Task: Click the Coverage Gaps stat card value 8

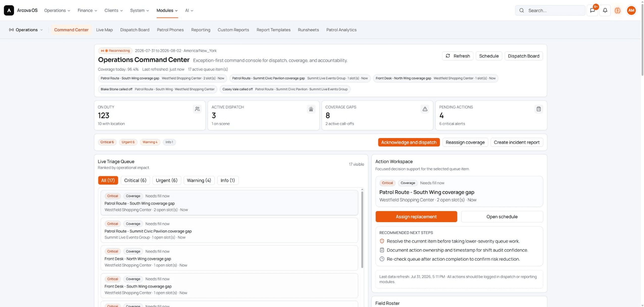Action: (328, 115)
